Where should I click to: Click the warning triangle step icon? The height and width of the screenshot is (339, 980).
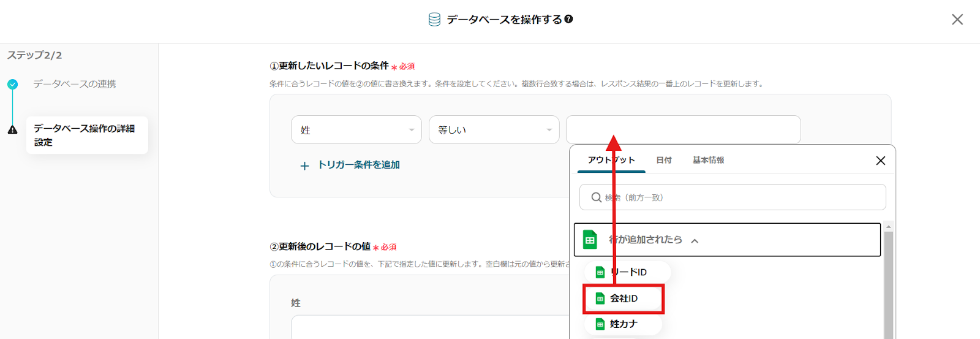pos(12,130)
